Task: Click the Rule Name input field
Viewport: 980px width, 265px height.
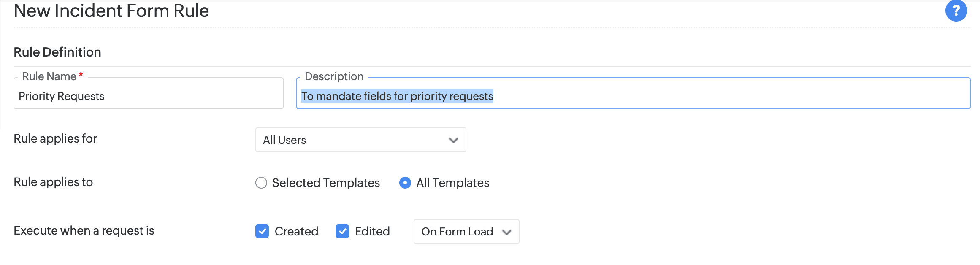Action: point(149,94)
